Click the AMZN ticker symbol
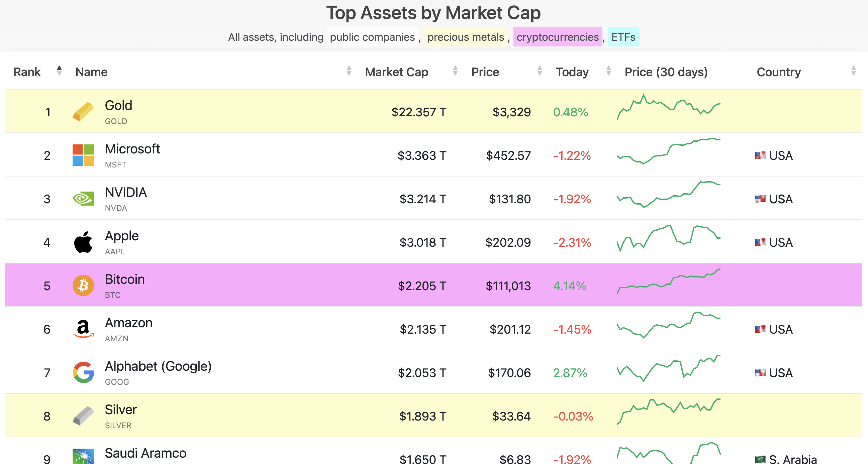This screenshot has width=868, height=464. coord(117,338)
